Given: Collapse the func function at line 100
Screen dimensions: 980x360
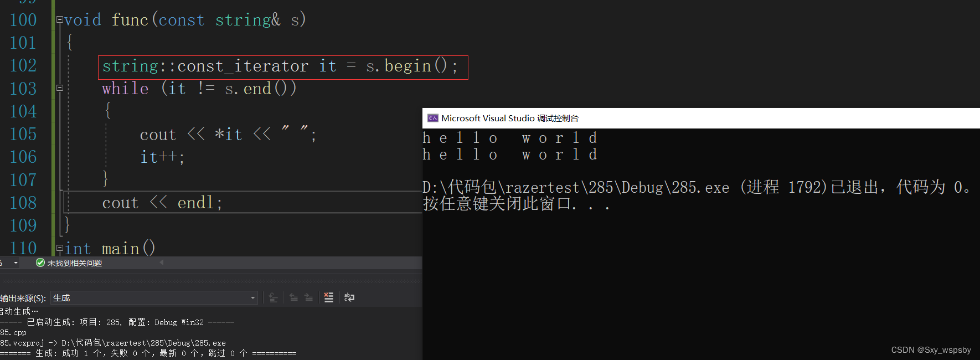Looking at the screenshot, I should 60,20.
